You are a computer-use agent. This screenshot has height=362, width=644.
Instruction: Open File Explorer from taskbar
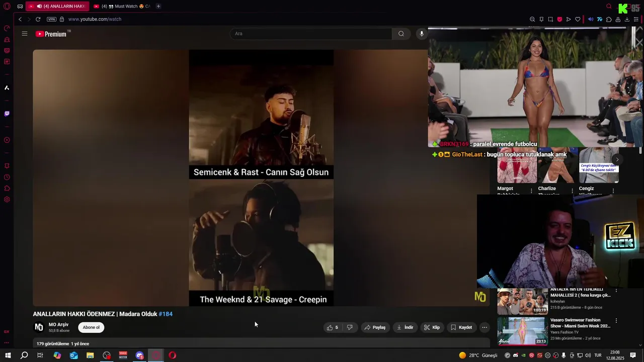click(90, 355)
